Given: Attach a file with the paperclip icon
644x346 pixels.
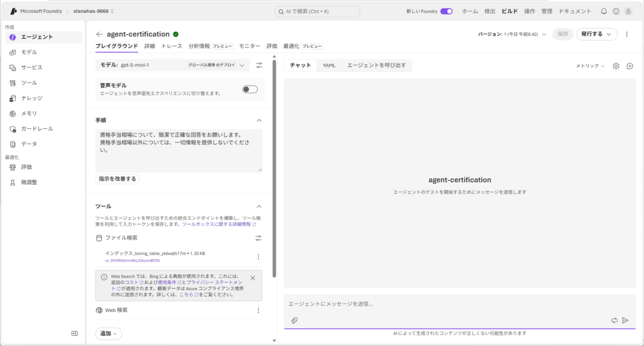Looking at the screenshot, I should click(x=294, y=320).
